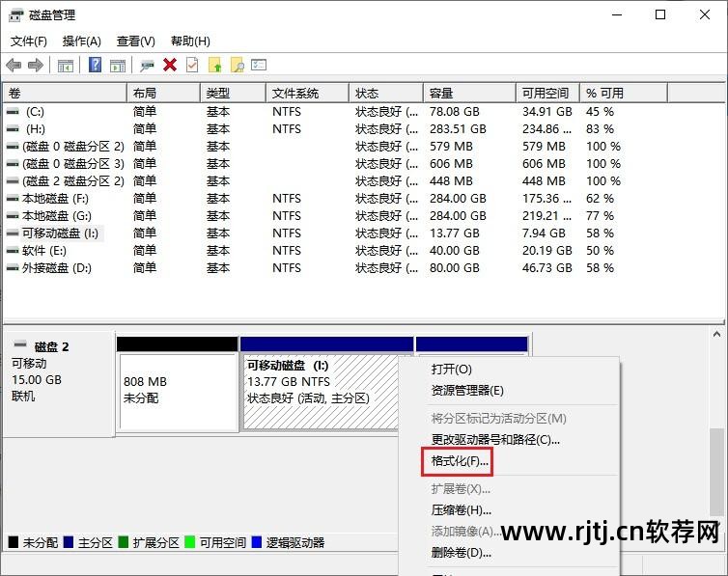
Task: Click the greyed 扩展卷(X)... menu entry
Action: tap(510, 489)
